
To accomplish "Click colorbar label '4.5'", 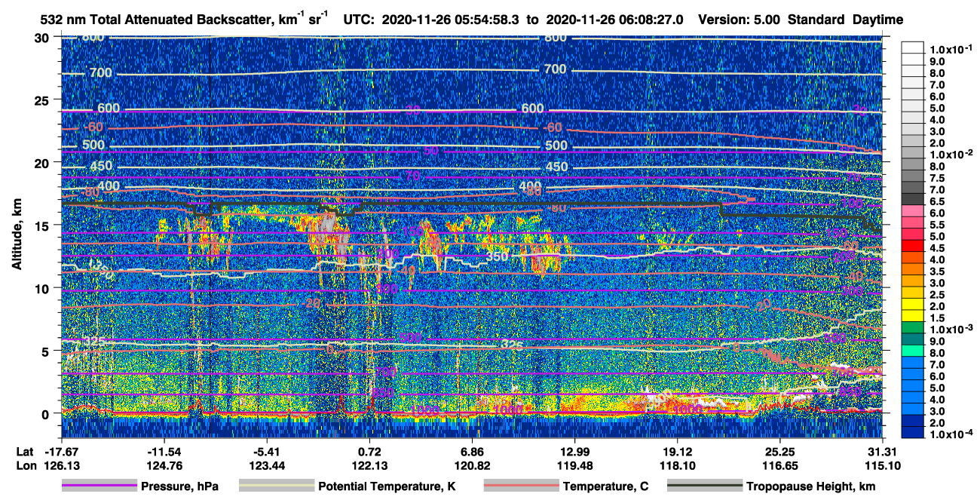I will [x=937, y=248].
